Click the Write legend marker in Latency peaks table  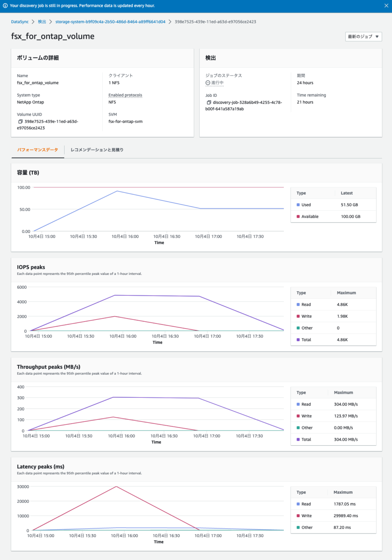(298, 515)
